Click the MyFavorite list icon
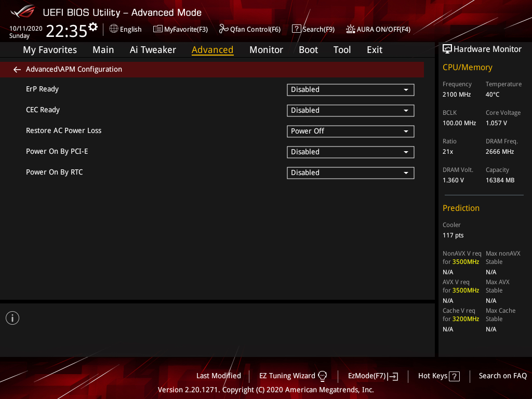 tap(158, 29)
